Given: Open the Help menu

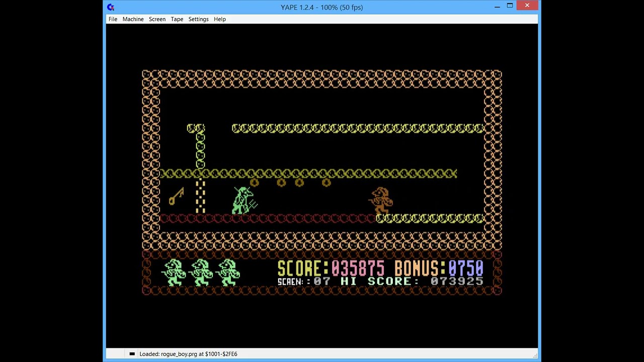Looking at the screenshot, I should point(219,19).
